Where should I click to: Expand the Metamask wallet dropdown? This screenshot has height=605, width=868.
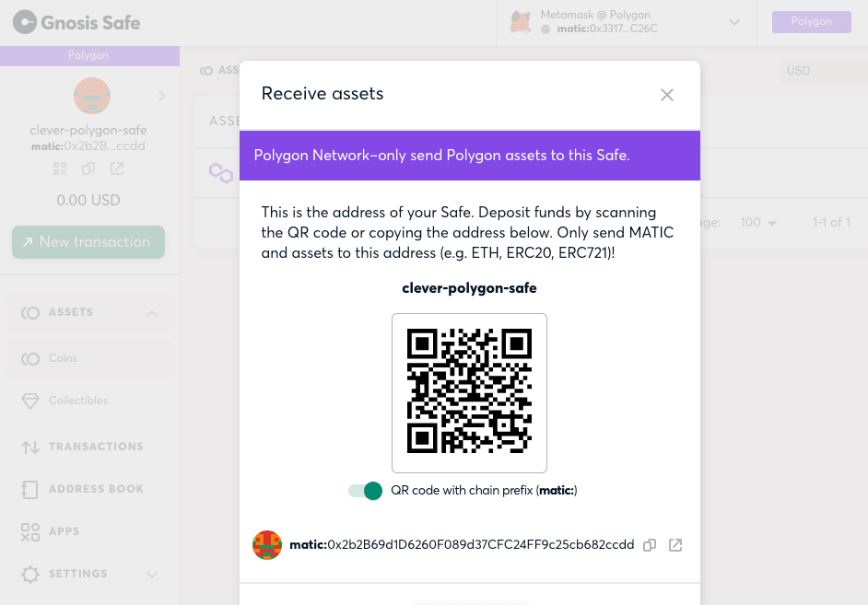[734, 23]
